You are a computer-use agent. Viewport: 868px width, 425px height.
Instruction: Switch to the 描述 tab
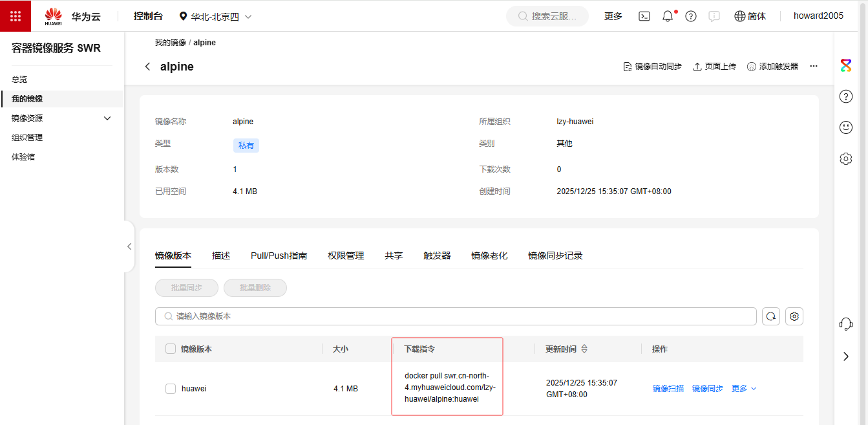221,256
